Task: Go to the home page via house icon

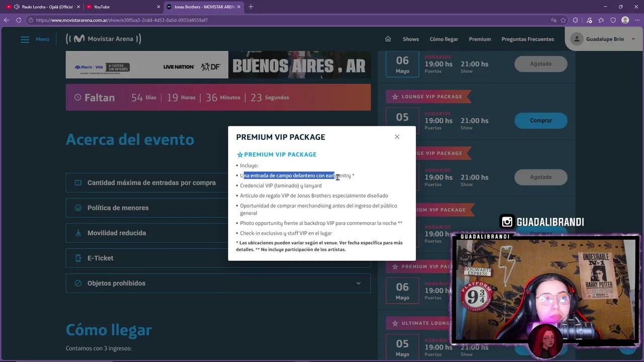Action: 388,39
